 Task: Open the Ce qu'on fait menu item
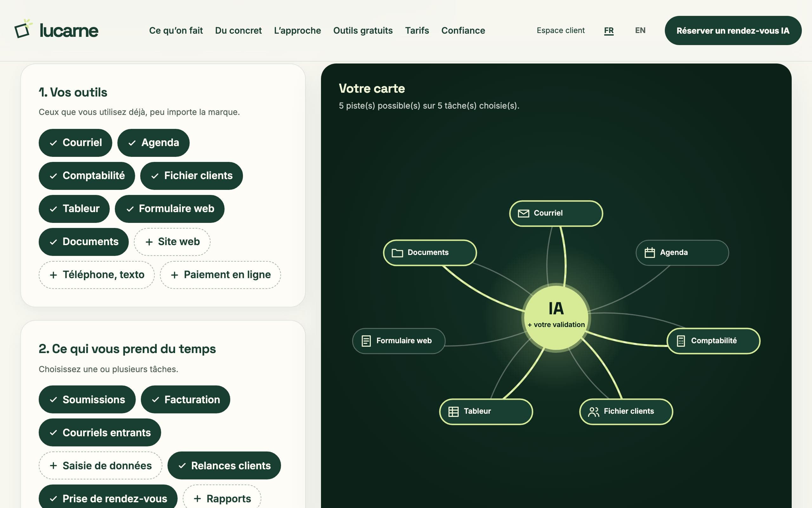point(176,30)
